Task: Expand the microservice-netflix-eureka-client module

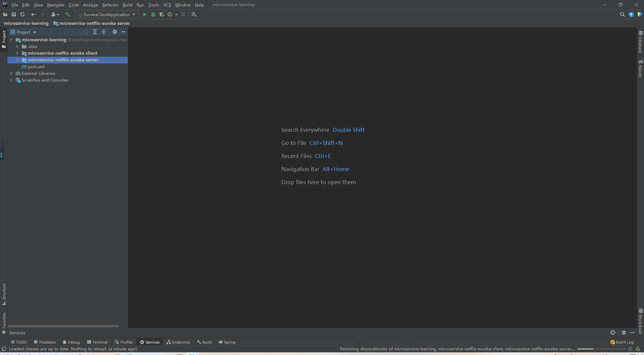Action: coord(17,53)
